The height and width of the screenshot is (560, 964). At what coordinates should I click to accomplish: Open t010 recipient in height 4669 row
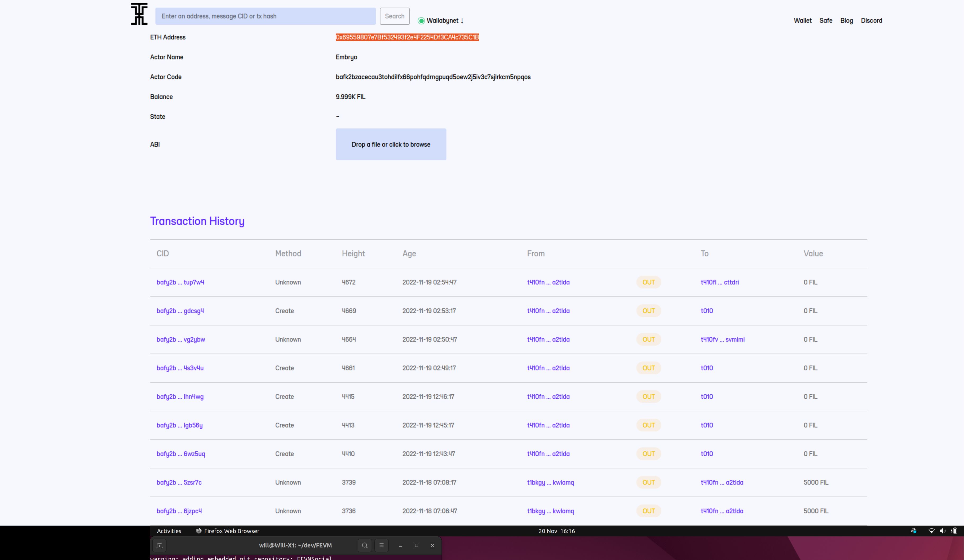706,311
